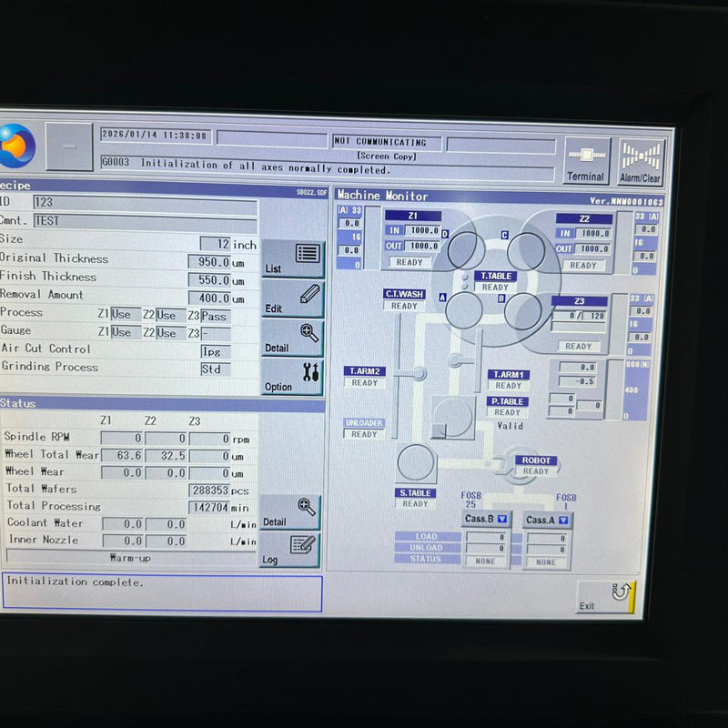
Task: Click the G0003 message line
Action: [x=327, y=167]
